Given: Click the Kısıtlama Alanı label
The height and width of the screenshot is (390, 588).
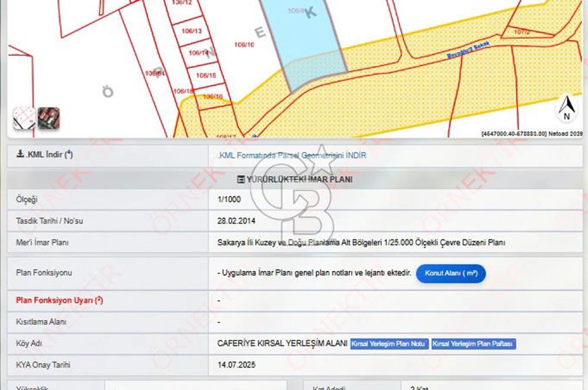Looking at the screenshot, I should pyautogui.click(x=41, y=322).
